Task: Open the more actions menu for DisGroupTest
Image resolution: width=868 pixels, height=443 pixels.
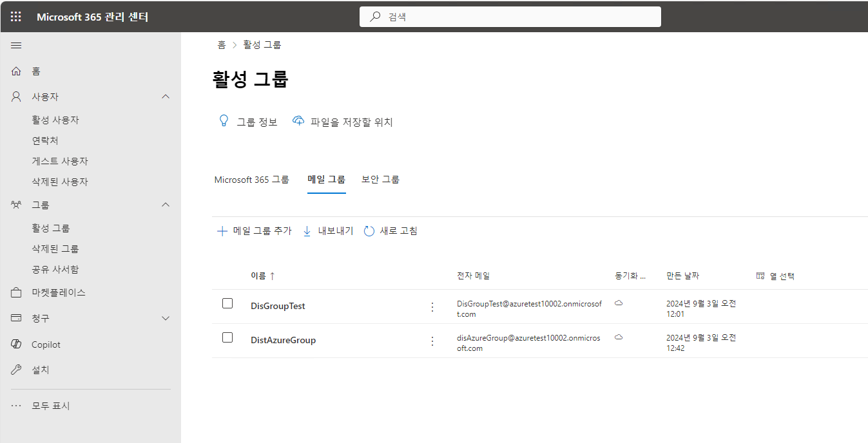Action: (432, 307)
